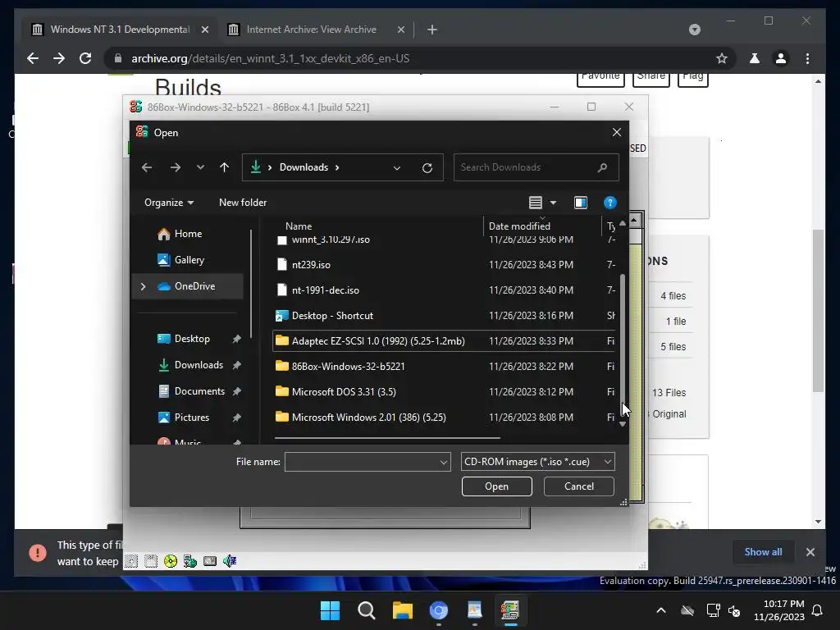This screenshot has width=840, height=630.
Task: Click 86Box sound status bar icon
Action: pos(230,561)
